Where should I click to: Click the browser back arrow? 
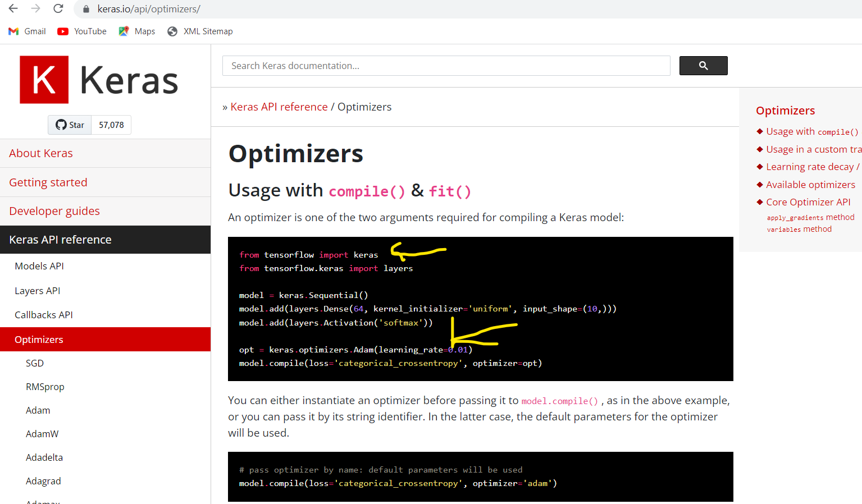13,8
